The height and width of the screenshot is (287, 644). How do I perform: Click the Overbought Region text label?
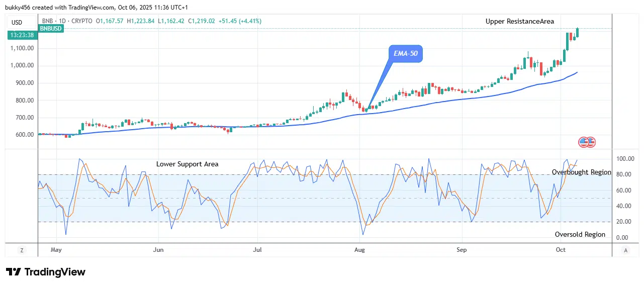point(581,172)
